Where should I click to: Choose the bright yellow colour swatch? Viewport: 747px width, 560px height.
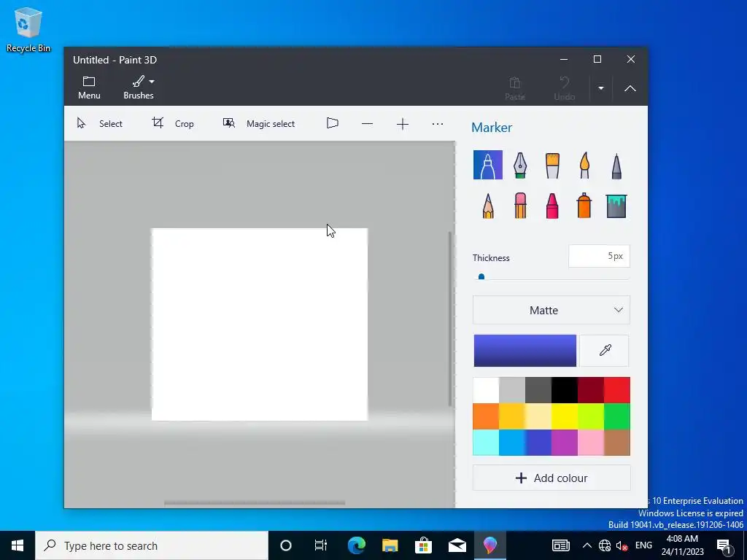coord(565,416)
